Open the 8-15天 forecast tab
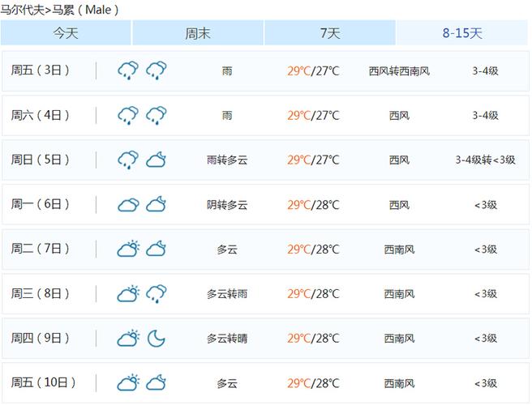Screen dimensions: 532x405 click(x=462, y=33)
